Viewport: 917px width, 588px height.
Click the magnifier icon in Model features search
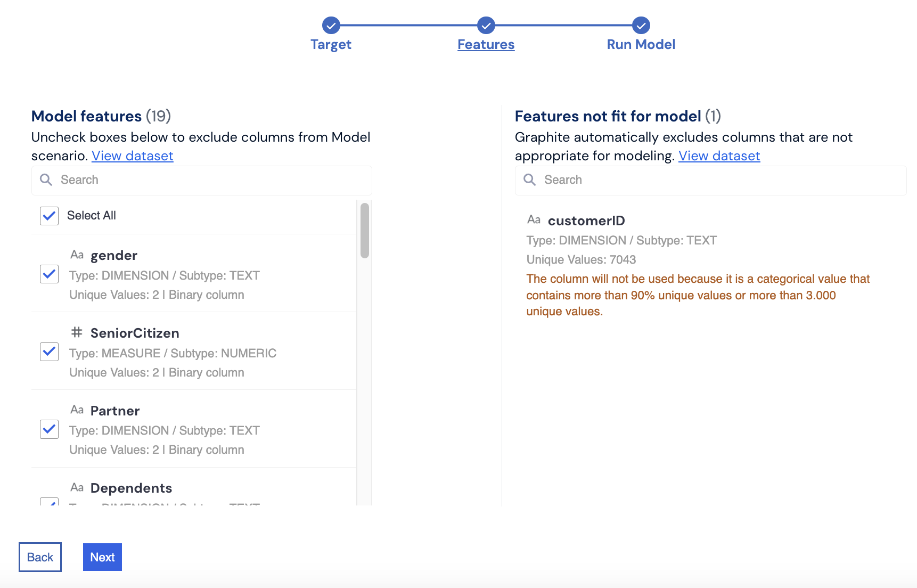(x=46, y=180)
